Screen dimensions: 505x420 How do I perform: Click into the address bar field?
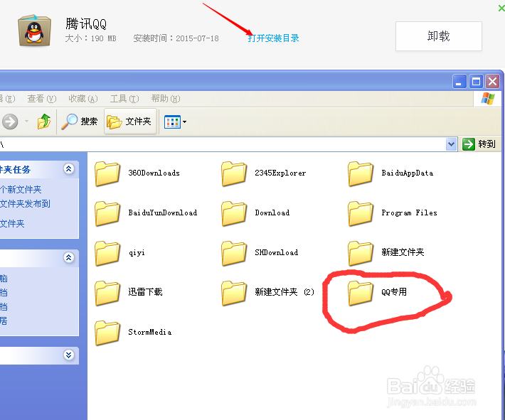[x=222, y=144]
